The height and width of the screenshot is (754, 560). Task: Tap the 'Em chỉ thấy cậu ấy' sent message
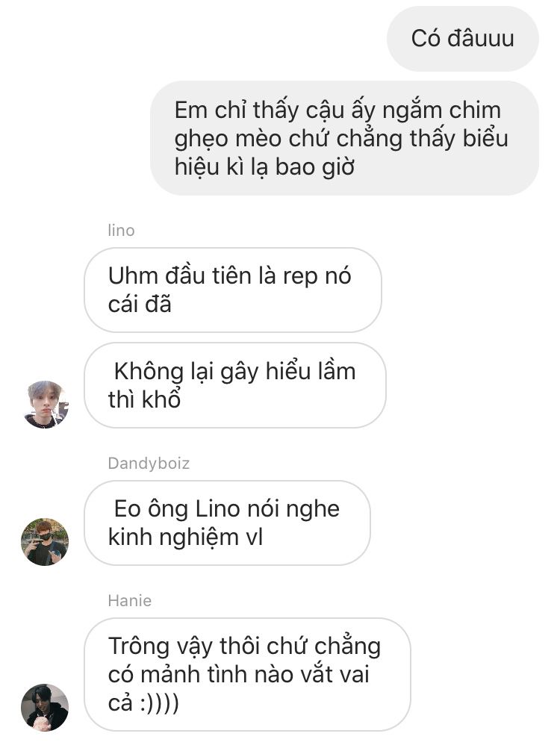click(344, 138)
